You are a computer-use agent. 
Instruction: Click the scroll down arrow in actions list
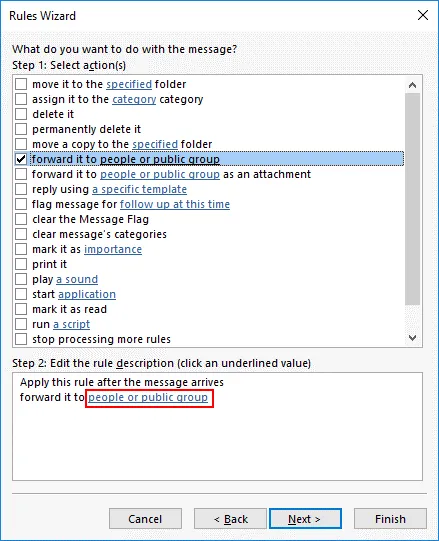(x=412, y=338)
